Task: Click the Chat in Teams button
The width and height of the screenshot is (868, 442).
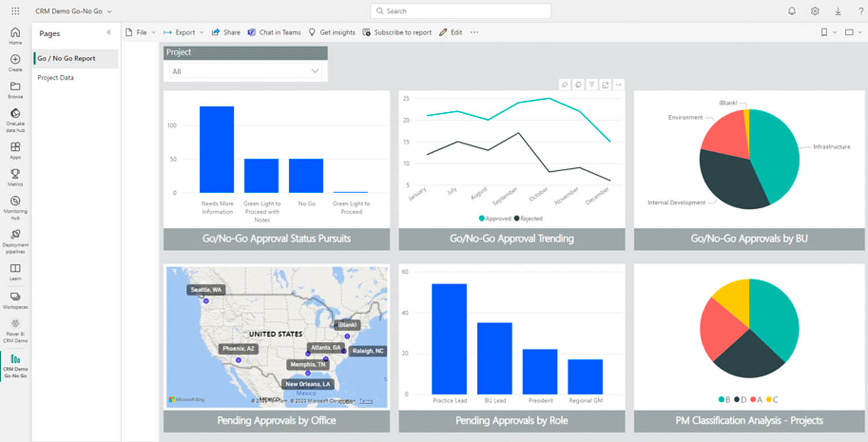Action: pos(274,32)
